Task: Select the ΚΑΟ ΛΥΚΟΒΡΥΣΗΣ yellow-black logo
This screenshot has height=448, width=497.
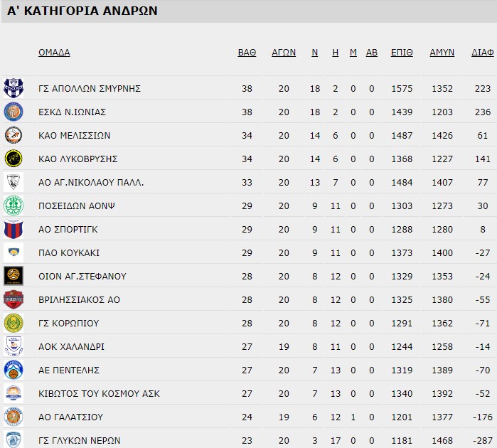Action: coord(14,159)
